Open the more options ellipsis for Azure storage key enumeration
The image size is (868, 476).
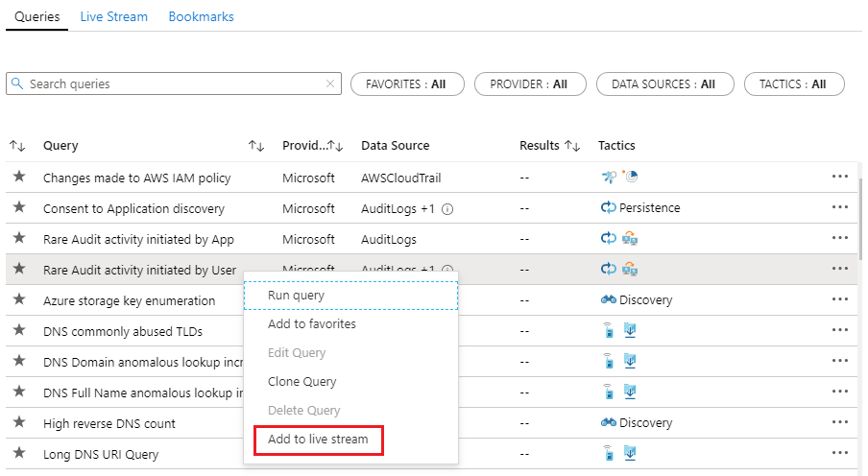click(x=840, y=300)
